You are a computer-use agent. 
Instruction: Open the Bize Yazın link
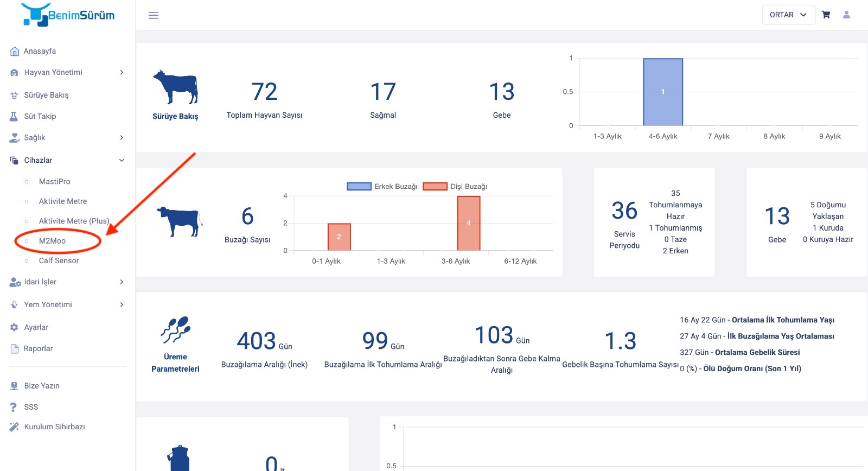coord(42,386)
